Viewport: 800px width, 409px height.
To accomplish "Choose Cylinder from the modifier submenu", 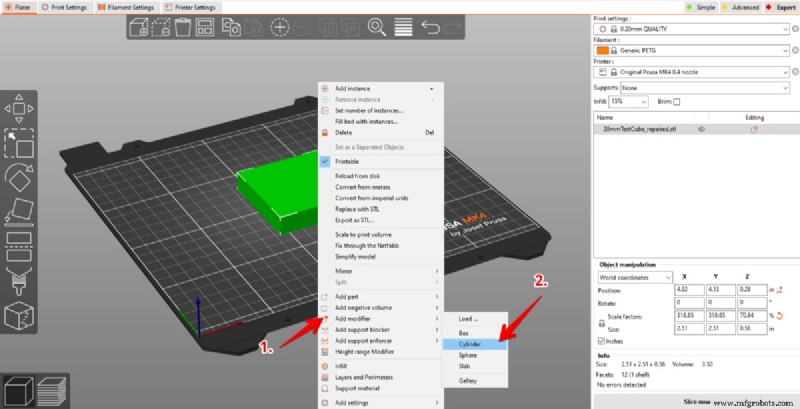I will point(475,344).
